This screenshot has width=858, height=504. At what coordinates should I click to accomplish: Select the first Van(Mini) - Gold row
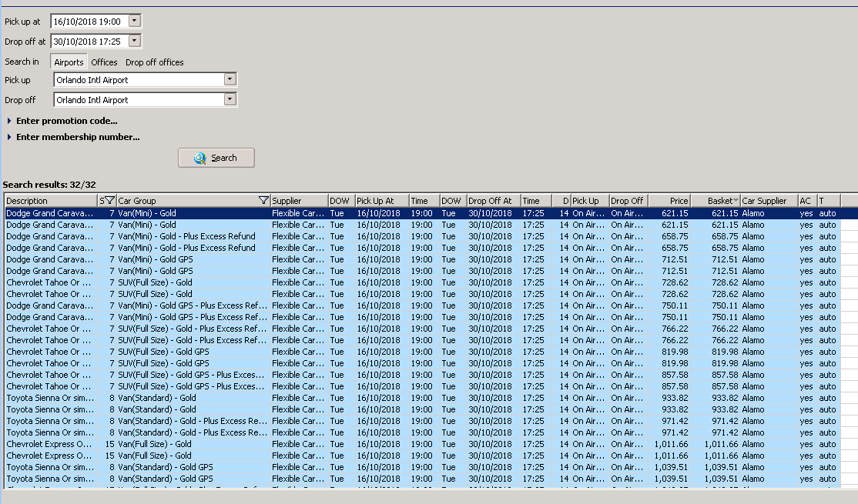[422, 213]
